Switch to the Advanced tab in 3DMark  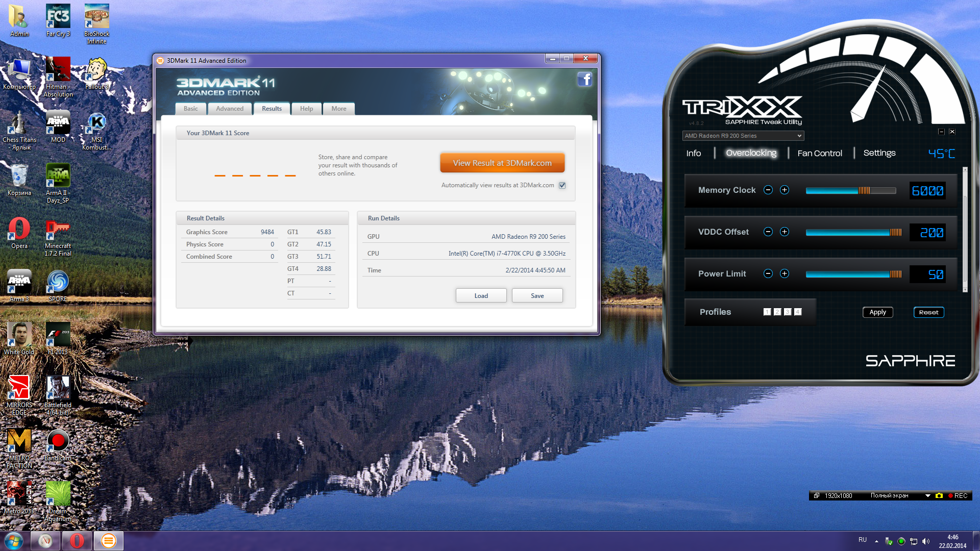pyautogui.click(x=230, y=109)
